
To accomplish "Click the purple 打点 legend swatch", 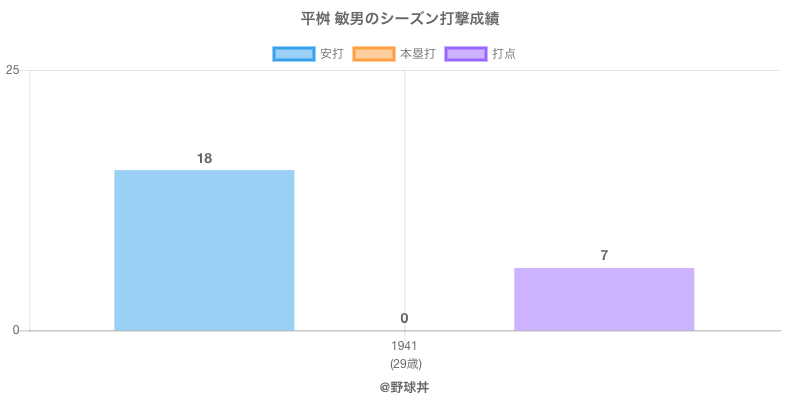I will [x=466, y=54].
